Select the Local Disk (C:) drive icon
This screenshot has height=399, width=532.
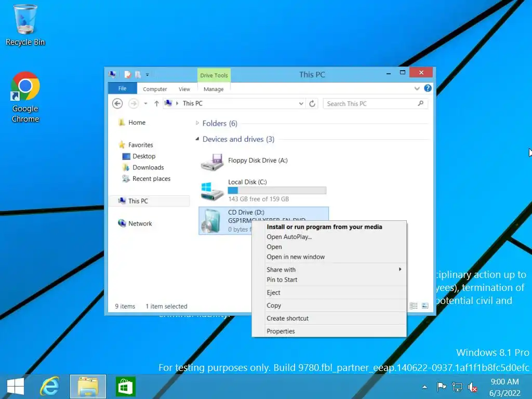click(212, 191)
